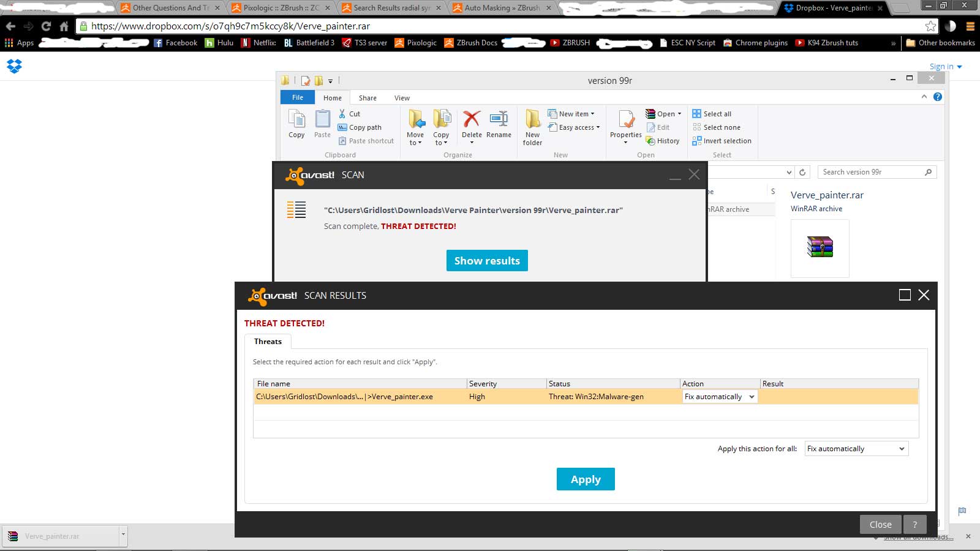This screenshot has width=980, height=551.
Task: Open the Other bookmarks folder
Action: point(940,43)
